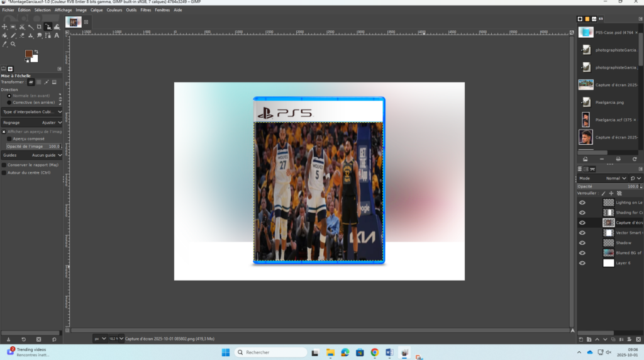Open the Calque menu
Viewport: 644px width, 360px height.
pos(96,10)
